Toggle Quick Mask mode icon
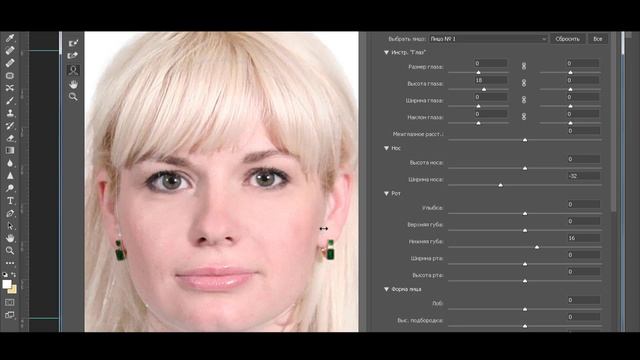The width and height of the screenshot is (640, 360). [10, 302]
